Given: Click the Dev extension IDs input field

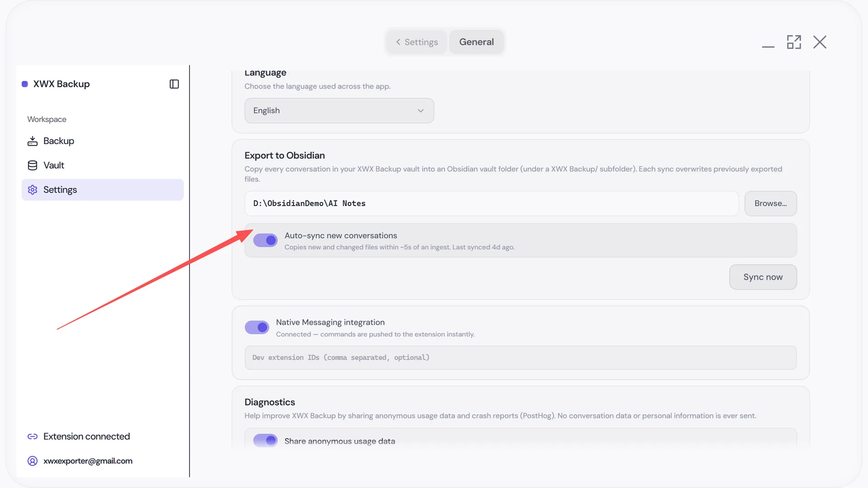Looking at the screenshot, I should (520, 357).
